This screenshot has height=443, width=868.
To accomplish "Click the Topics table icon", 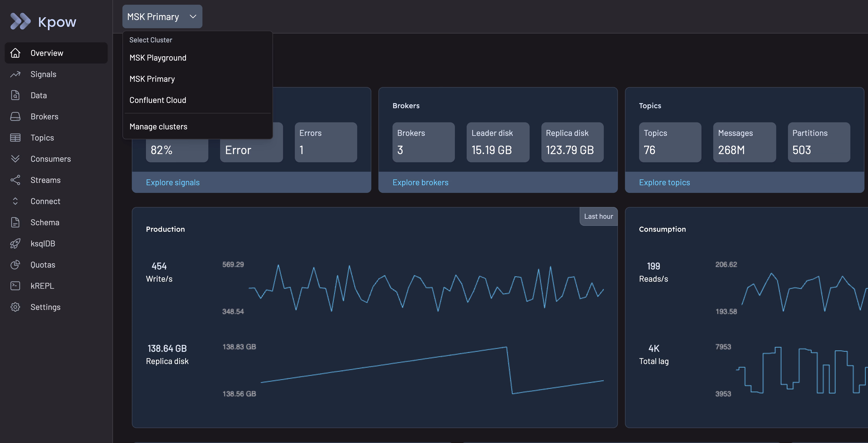I will coord(15,138).
